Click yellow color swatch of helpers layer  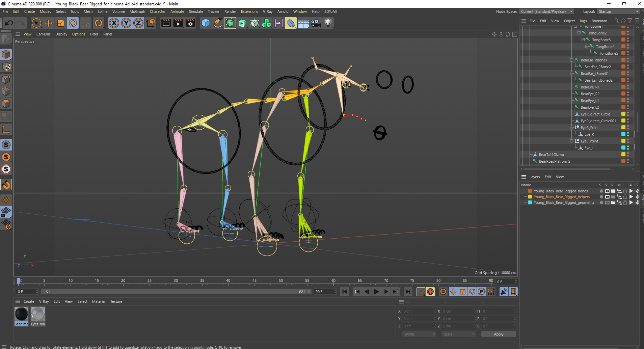coord(530,197)
